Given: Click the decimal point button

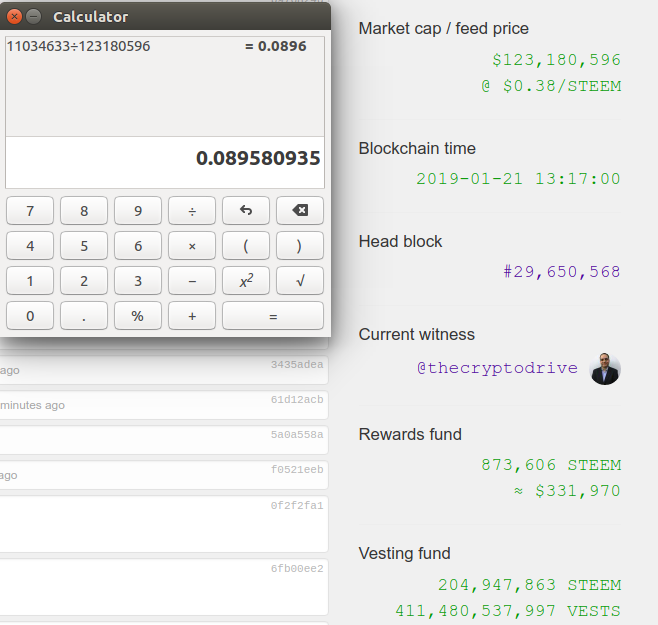Looking at the screenshot, I should point(84,316).
